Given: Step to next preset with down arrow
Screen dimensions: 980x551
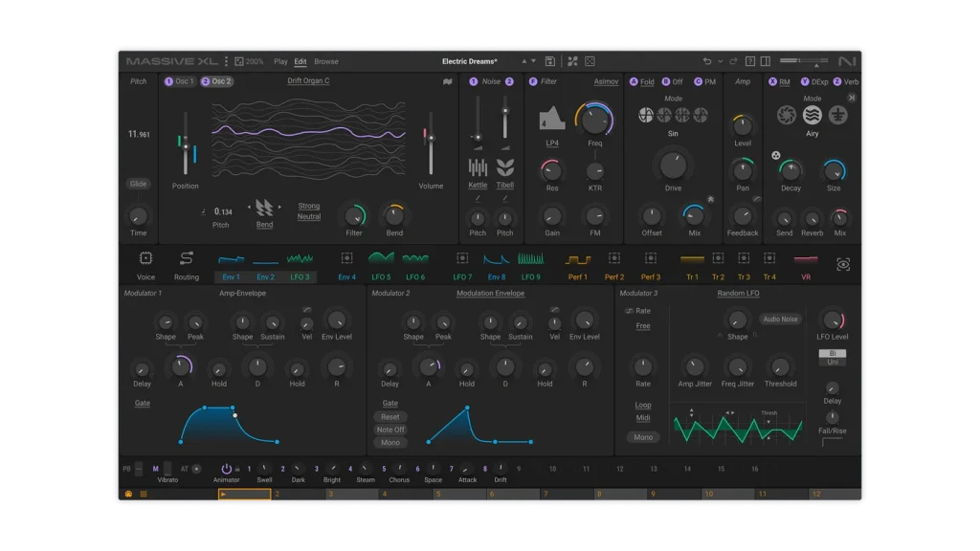Looking at the screenshot, I should tap(533, 61).
